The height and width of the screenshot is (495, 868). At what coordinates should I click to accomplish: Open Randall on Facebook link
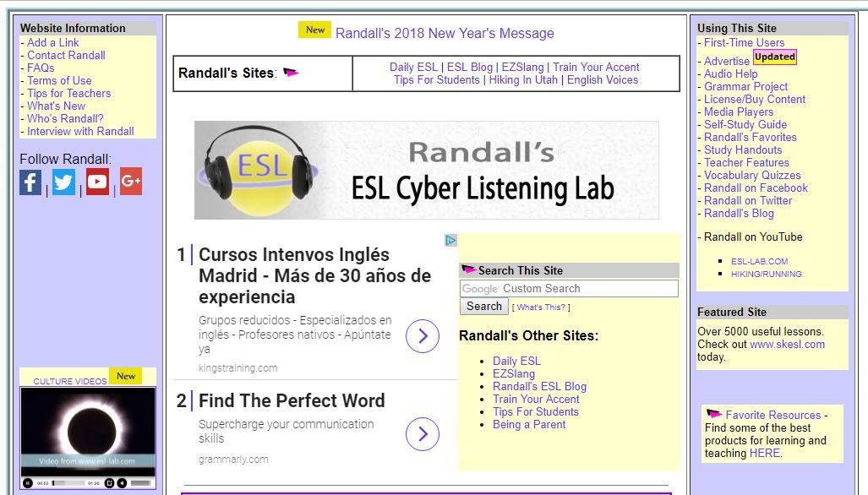click(756, 188)
